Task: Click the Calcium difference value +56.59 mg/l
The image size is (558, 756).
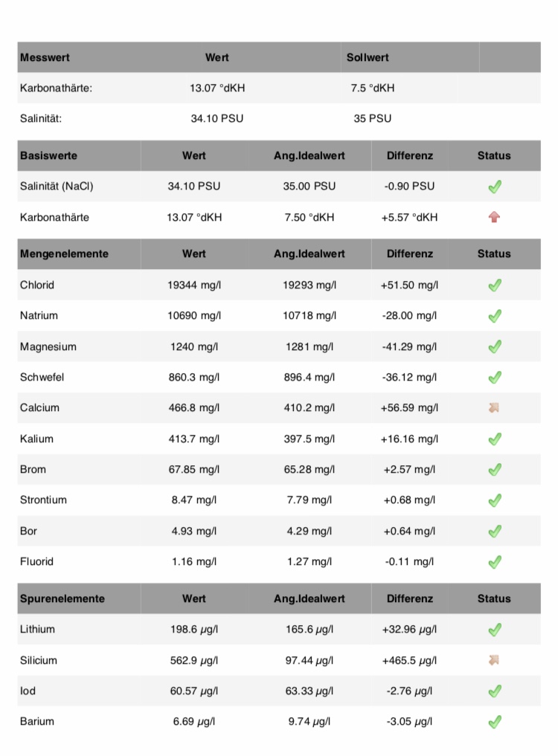Action: pyautogui.click(x=409, y=407)
